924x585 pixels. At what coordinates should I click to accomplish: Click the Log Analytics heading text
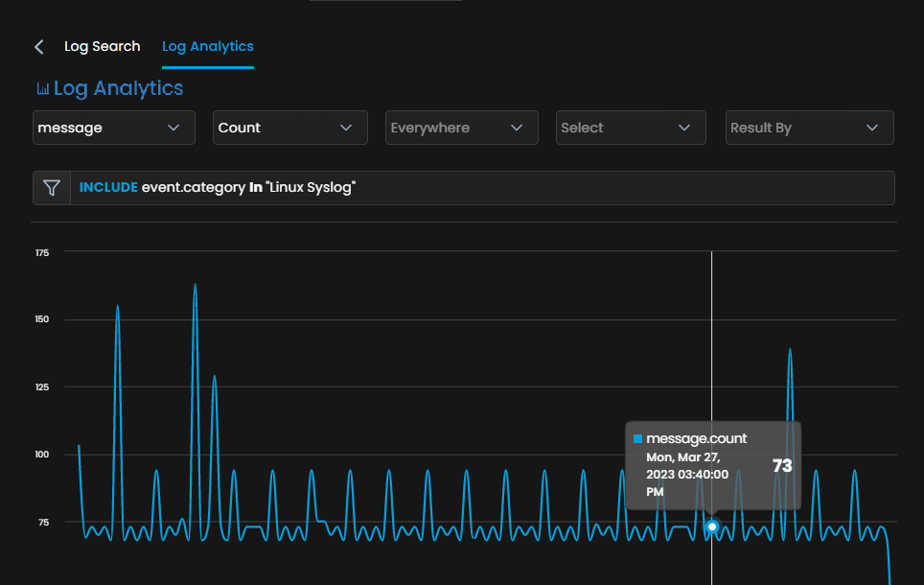(119, 88)
